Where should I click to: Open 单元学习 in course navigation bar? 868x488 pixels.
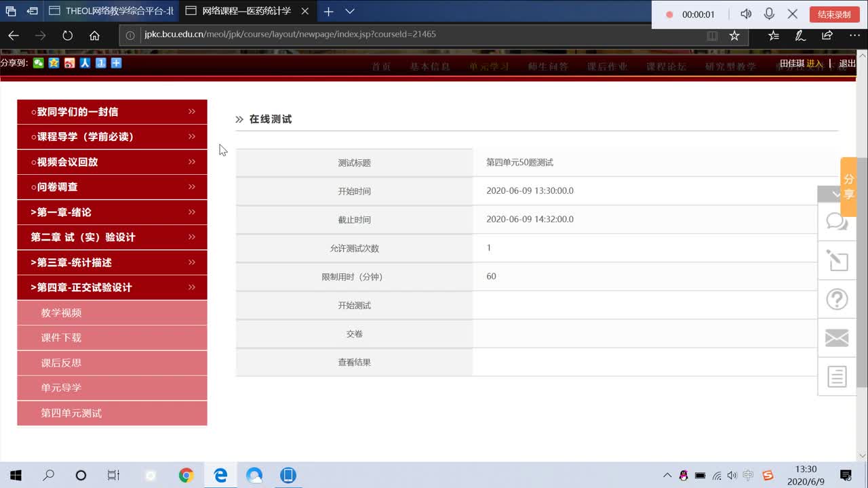pyautogui.click(x=489, y=66)
